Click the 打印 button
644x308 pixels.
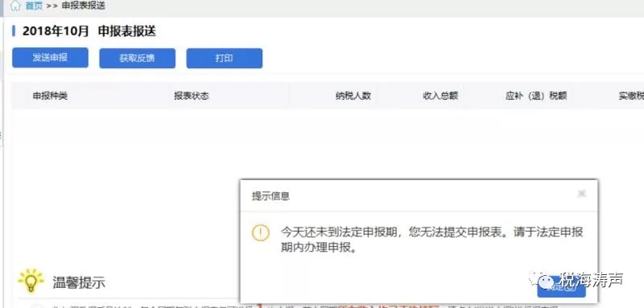(225, 58)
